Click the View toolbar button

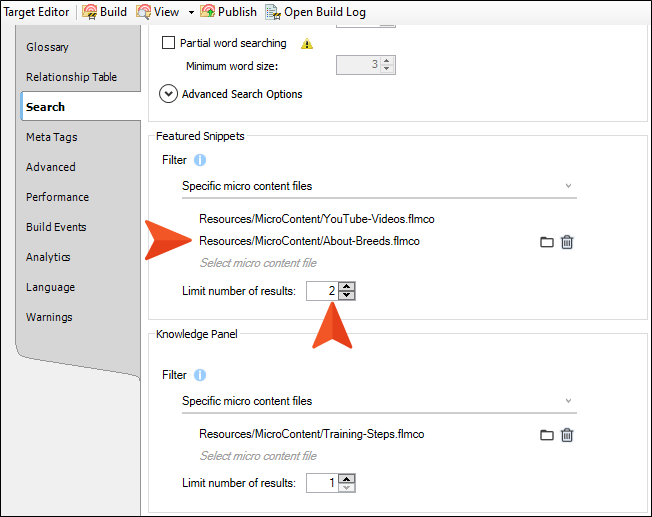tap(157, 12)
